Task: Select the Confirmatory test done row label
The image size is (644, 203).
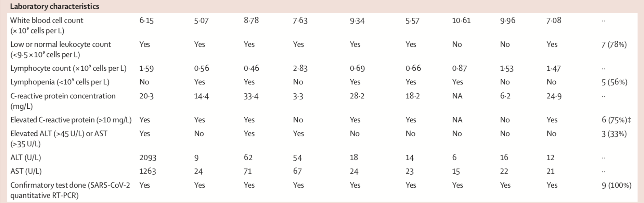Action: (x=70, y=190)
